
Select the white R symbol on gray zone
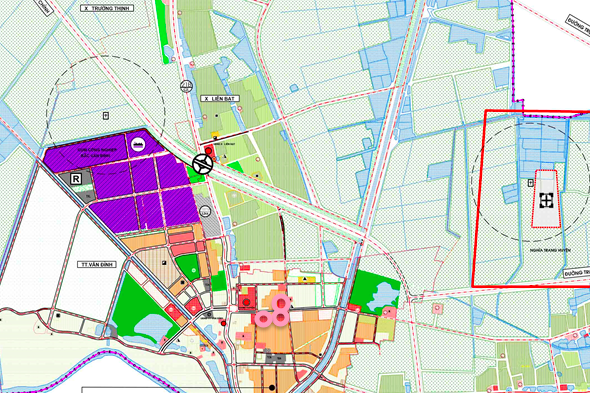[x=76, y=178]
